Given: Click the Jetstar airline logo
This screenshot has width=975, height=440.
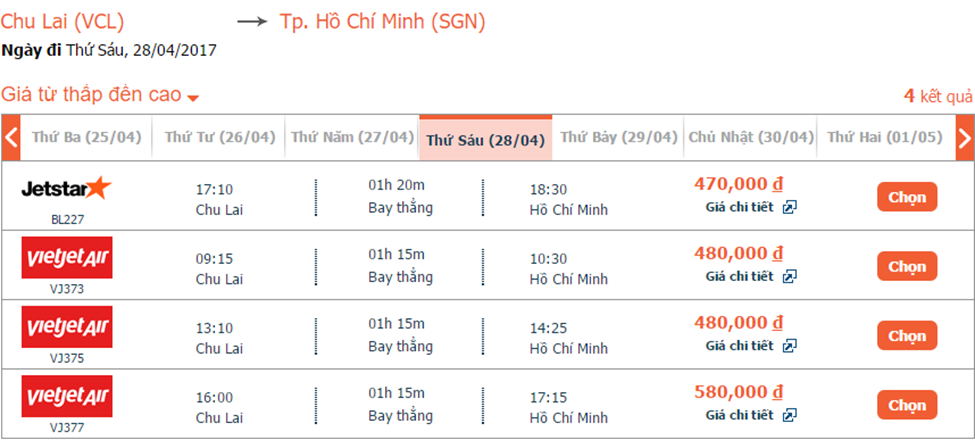Looking at the screenshot, I should [x=67, y=188].
